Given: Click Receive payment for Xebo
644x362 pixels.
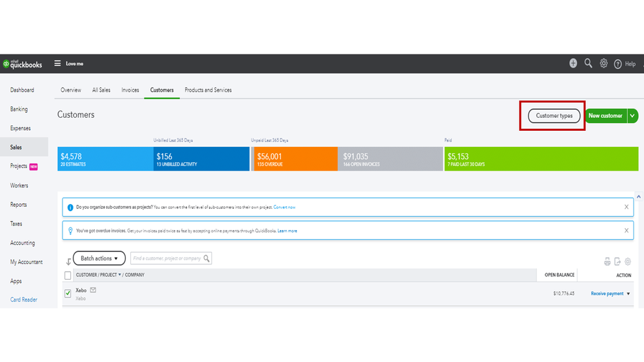Looking at the screenshot, I should point(607,294).
